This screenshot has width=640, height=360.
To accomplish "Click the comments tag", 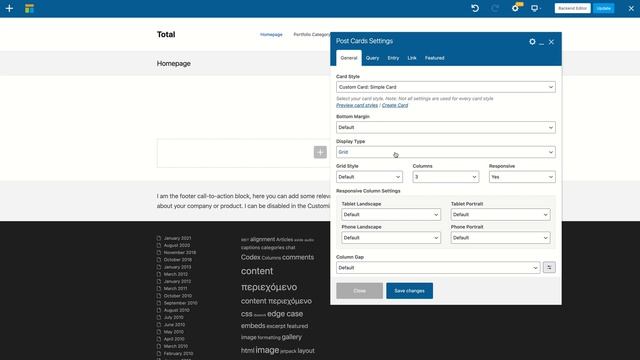I will point(298,257).
